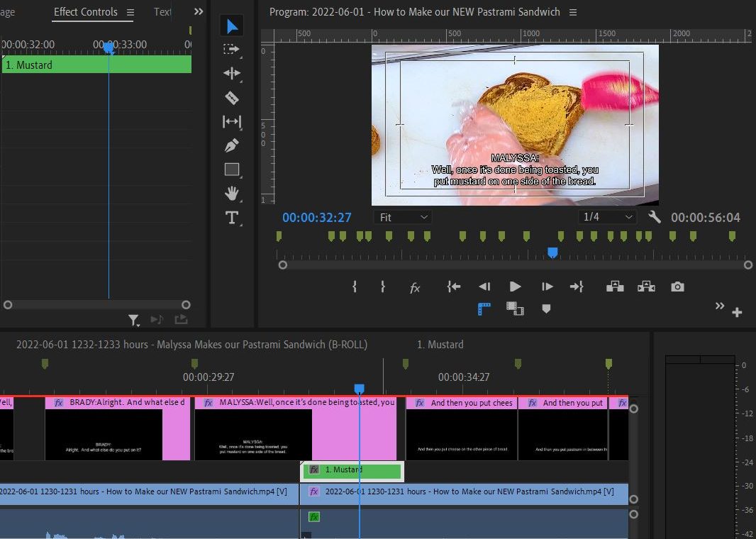
Task: Click the 00:00:32:27 current timecode
Action: 317,218
